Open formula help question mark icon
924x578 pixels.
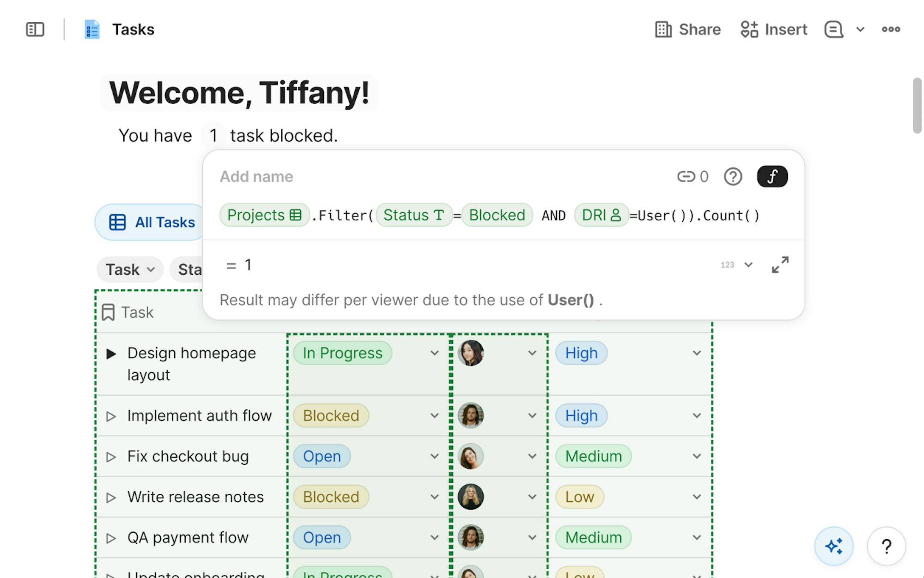(x=733, y=177)
